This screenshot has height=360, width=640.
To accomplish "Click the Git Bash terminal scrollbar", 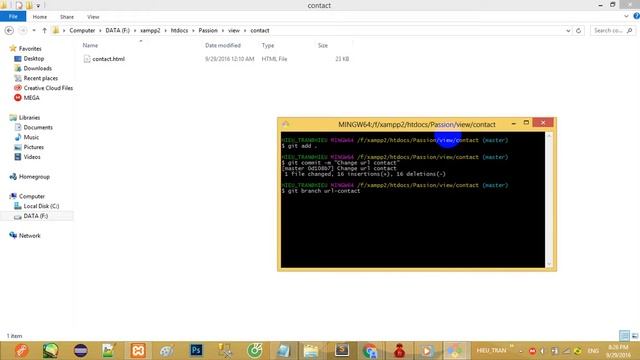I will pos(549,200).
